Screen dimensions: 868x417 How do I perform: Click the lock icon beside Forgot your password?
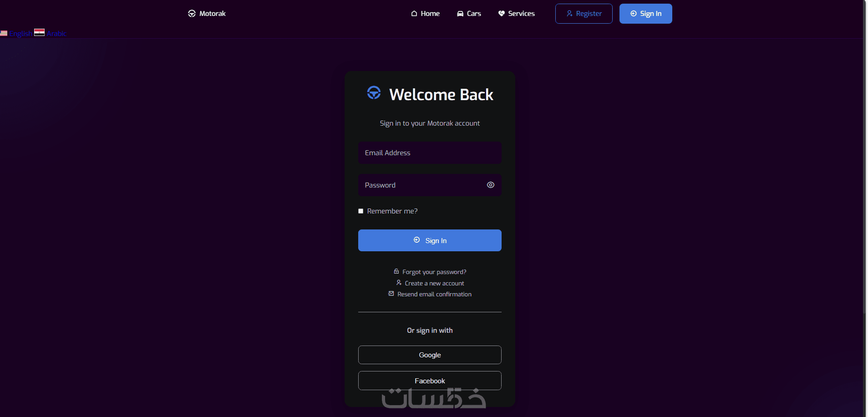tap(396, 271)
